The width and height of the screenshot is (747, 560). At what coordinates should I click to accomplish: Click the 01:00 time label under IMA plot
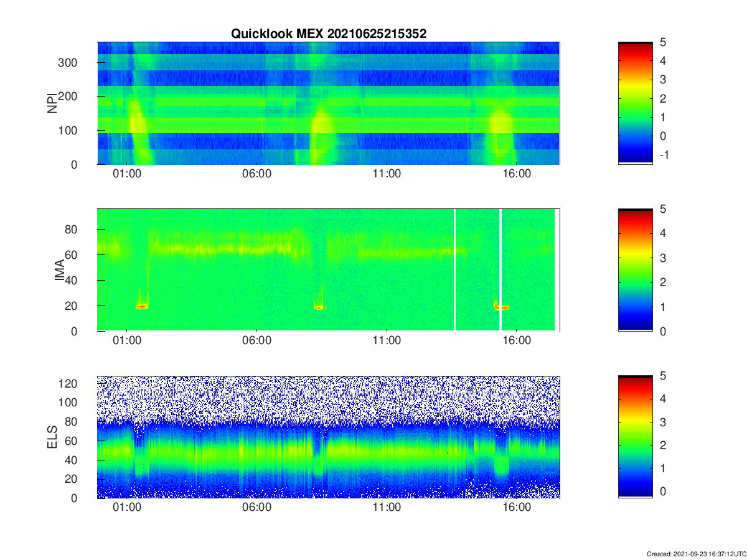(126, 341)
